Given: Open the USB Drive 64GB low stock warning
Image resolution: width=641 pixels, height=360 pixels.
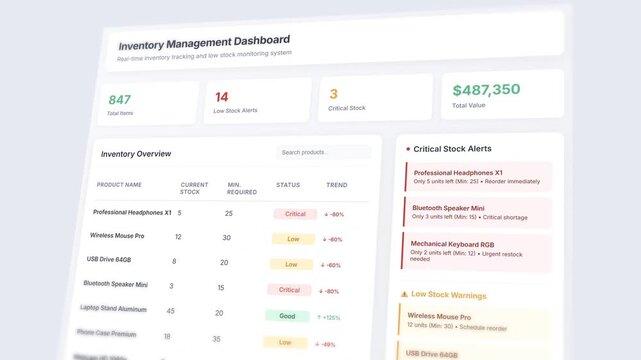Looking at the screenshot, I should tap(473, 351).
